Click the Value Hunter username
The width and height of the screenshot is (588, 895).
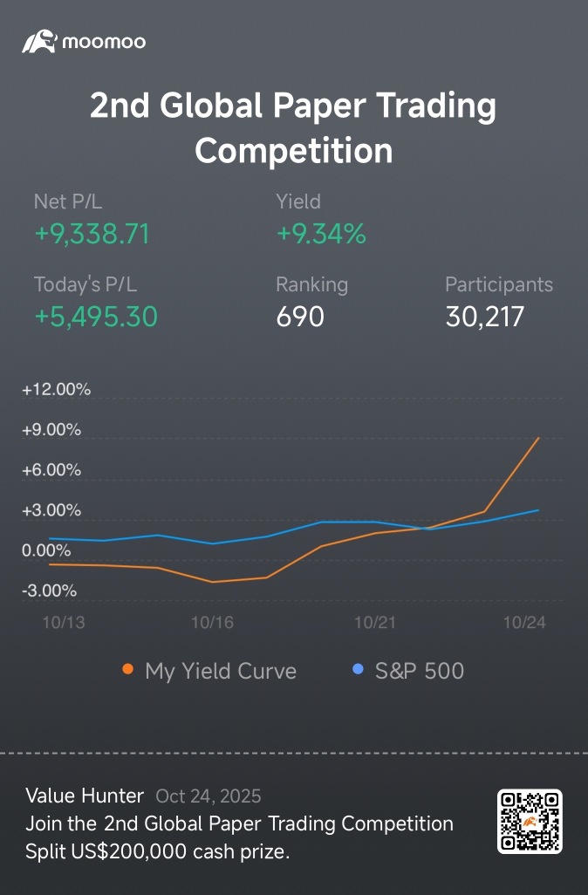(85, 795)
